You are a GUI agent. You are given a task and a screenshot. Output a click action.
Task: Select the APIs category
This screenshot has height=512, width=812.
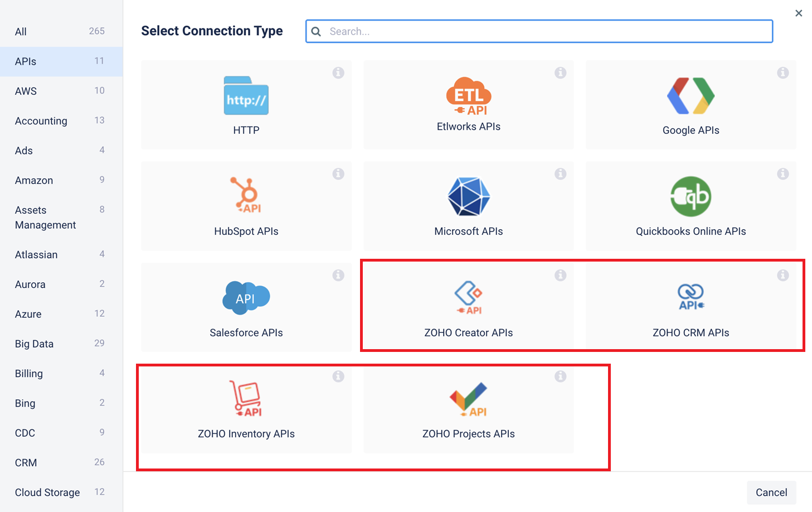point(61,61)
